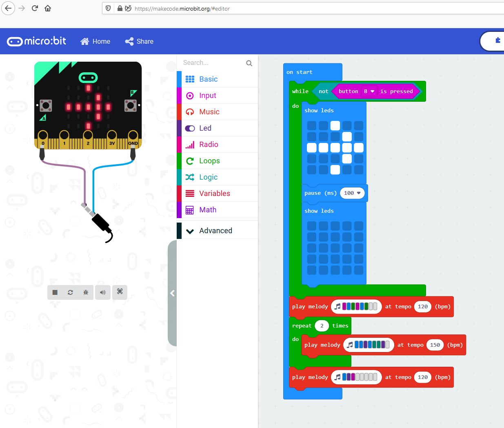Click the toolbox Search field

point(212,63)
